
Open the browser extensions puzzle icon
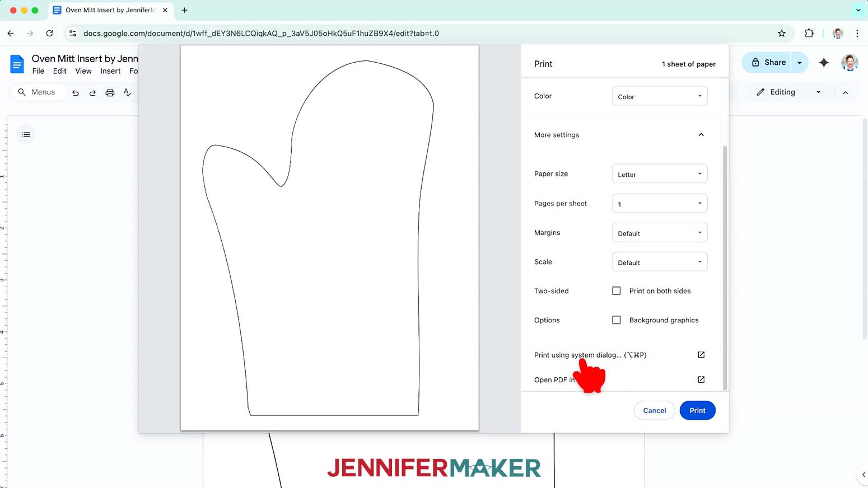point(809,34)
